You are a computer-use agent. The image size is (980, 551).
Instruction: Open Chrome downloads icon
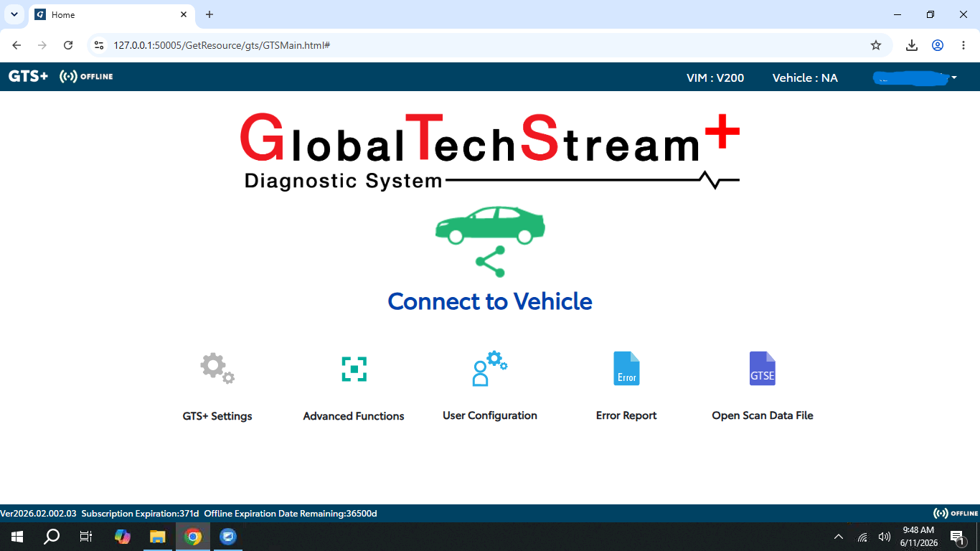point(912,45)
